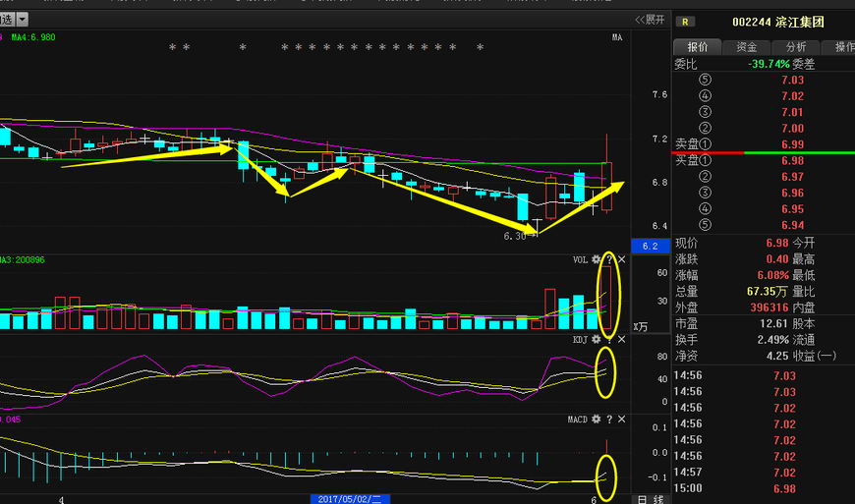Switch to the 操作 tab
855x504 pixels.
[839, 47]
